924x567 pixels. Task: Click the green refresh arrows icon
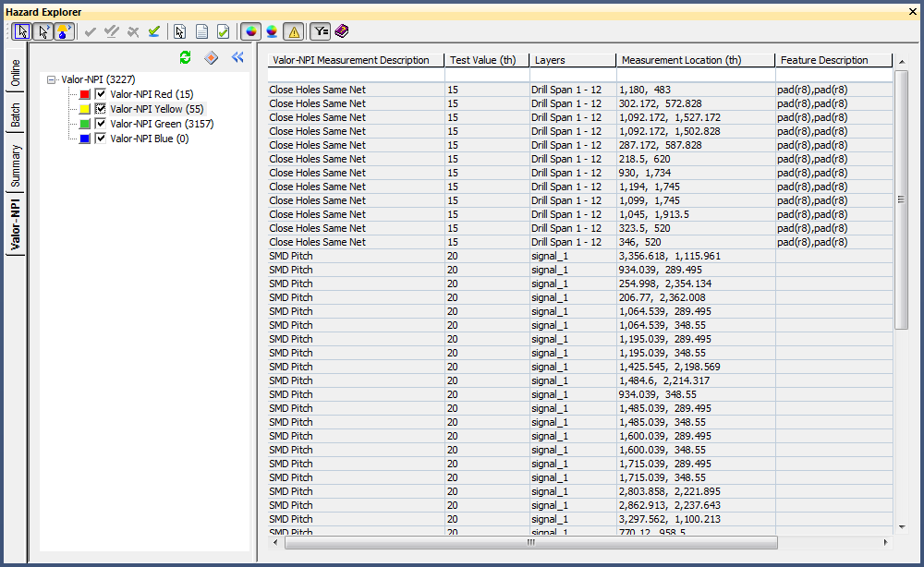(186, 58)
